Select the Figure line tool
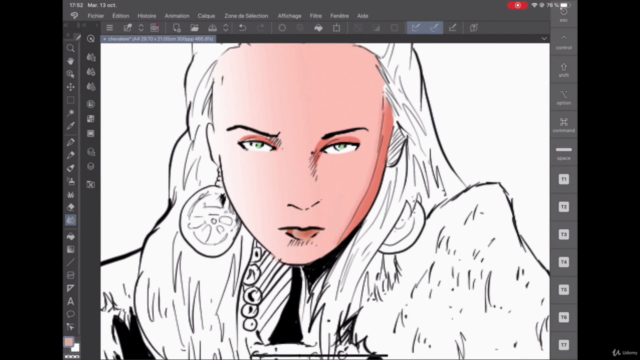Image resolution: width=640 pixels, height=360 pixels. point(71,262)
